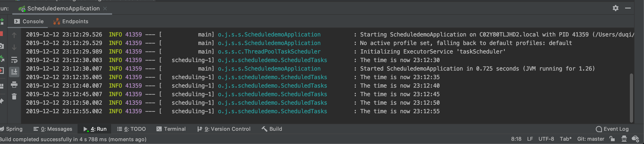Open the LF line separator selector

coord(530,139)
